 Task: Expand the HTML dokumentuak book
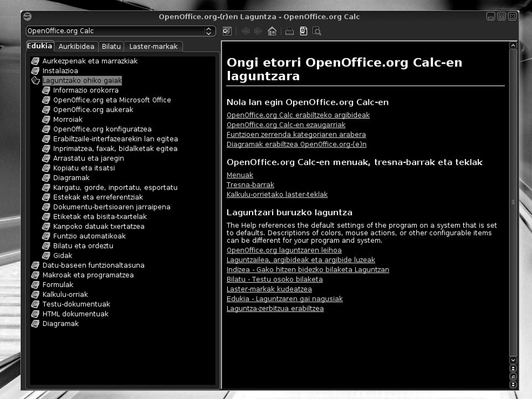click(x=35, y=314)
